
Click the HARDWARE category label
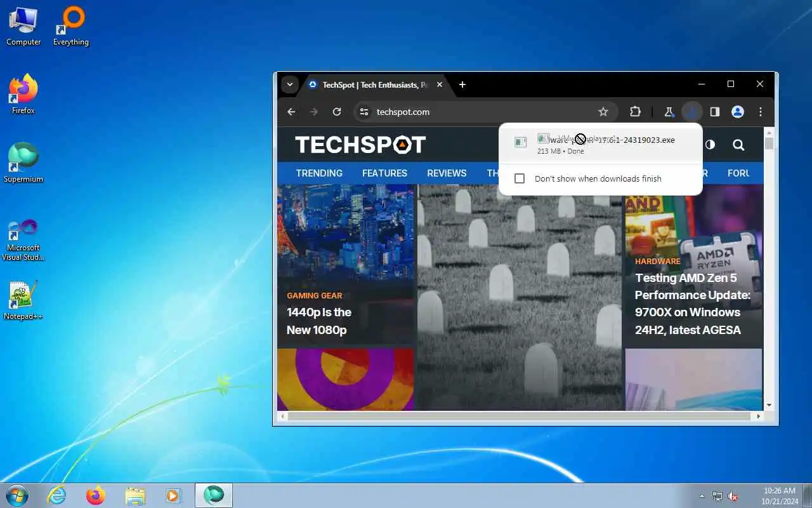pyautogui.click(x=658, y=261)
